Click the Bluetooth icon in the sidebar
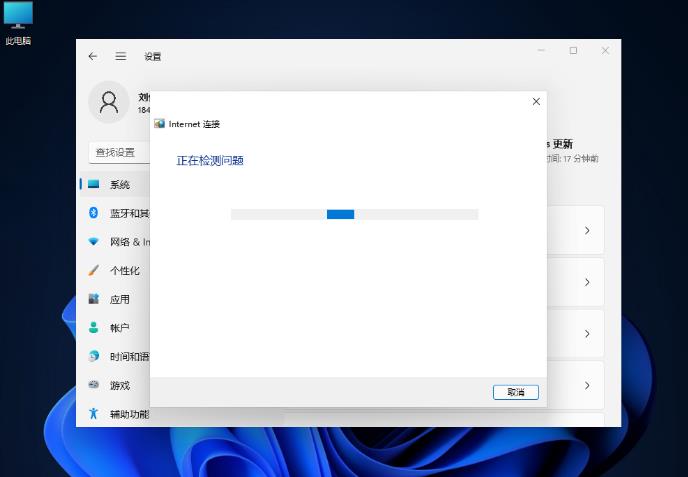Image resolution: width=688 pixels, height=477 pixels. coord(94,213)
